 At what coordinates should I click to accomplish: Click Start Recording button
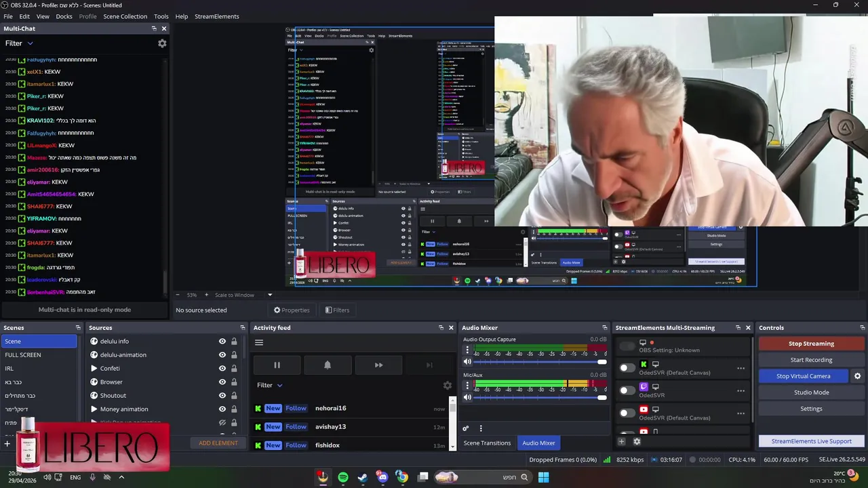[811, 360]
